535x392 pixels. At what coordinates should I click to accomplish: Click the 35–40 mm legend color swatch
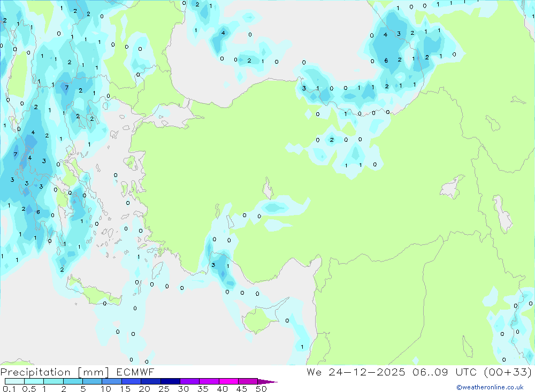click(209, 381)
